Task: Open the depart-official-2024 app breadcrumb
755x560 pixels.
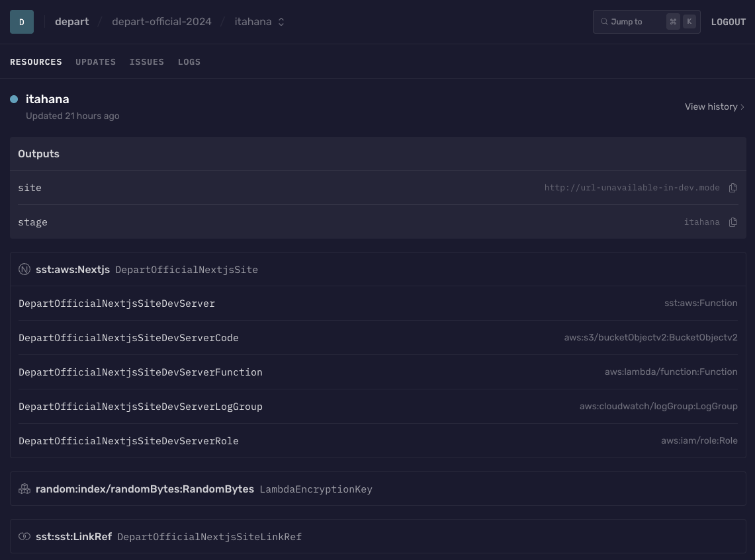Action: coord(161,21)
